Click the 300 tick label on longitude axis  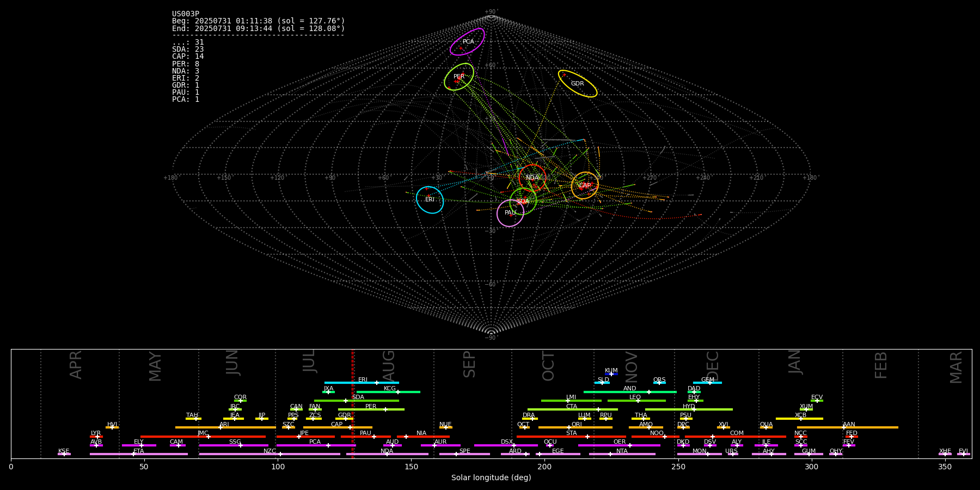(811, 467)
